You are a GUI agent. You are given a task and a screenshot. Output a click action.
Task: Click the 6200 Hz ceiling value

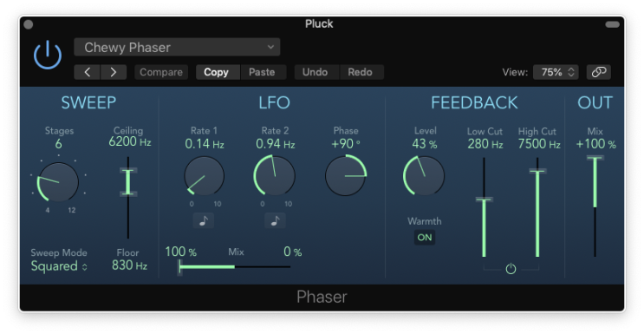click(130, 142)
